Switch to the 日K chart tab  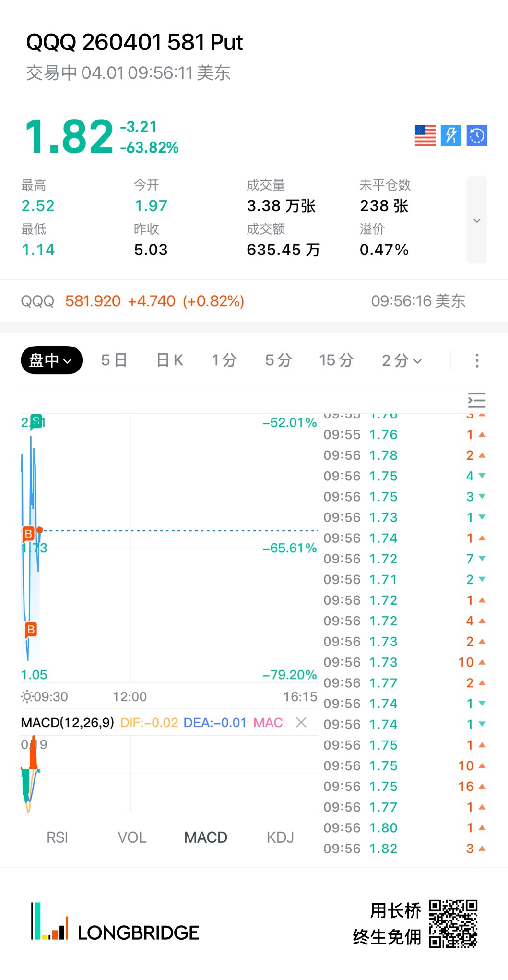tap(170, 360)
